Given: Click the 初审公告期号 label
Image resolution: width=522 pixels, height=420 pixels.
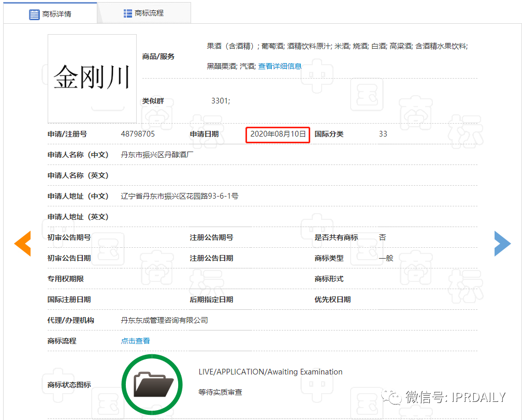Looking at the screenshot, I should [69, 237].
